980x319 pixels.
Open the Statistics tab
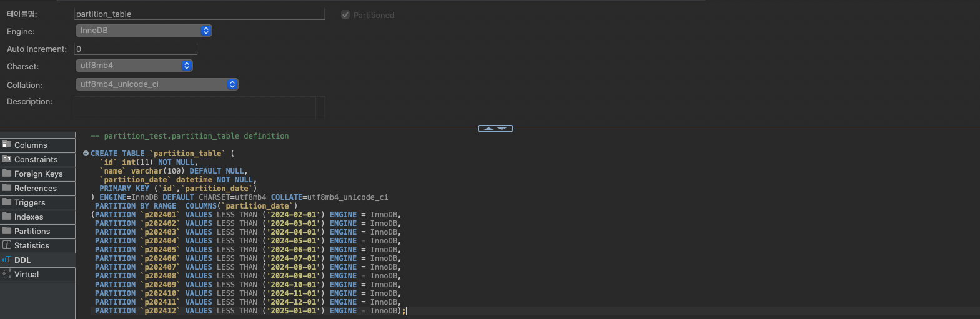(37, 245)
